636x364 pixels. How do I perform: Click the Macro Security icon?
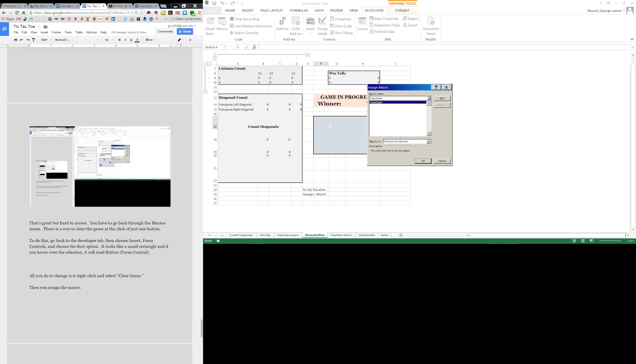[x=244, y=33]
